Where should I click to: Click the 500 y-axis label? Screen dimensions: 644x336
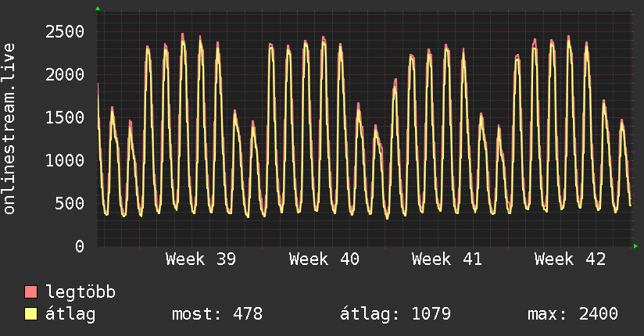tap(70, 203)
